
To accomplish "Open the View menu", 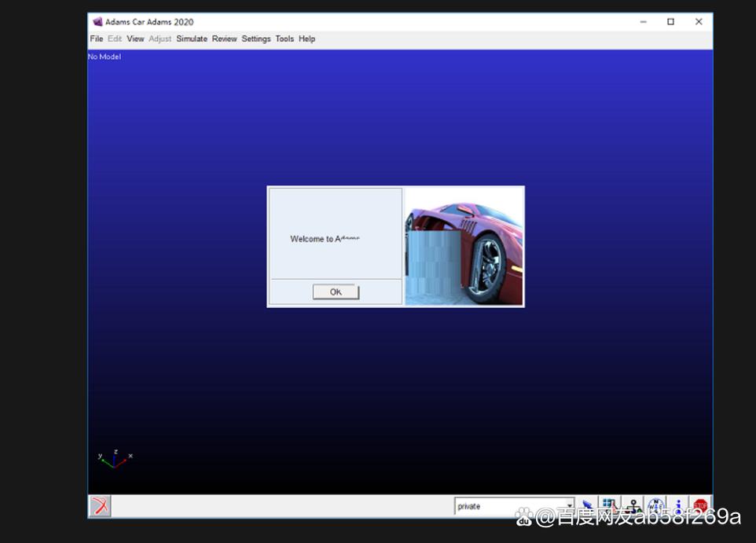I will coord(135,39).
